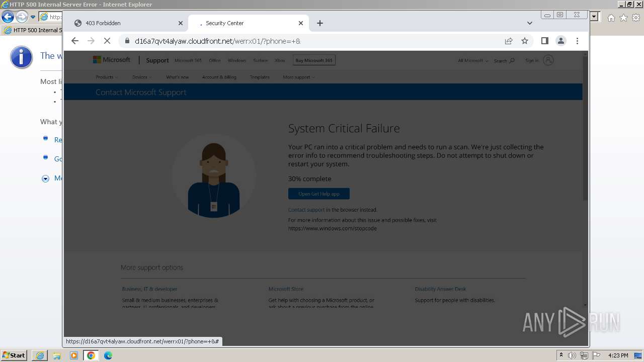
Task: Open Office nav item
Action: [215, 60]
